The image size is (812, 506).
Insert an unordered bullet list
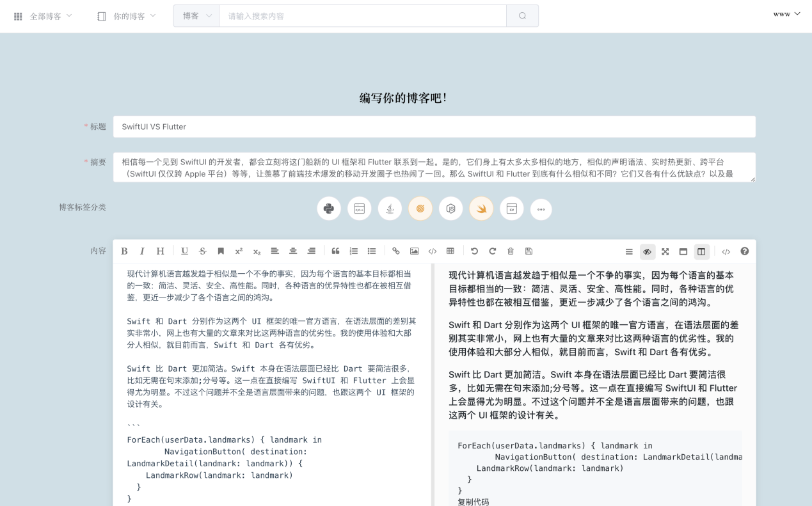click(372, 251)
